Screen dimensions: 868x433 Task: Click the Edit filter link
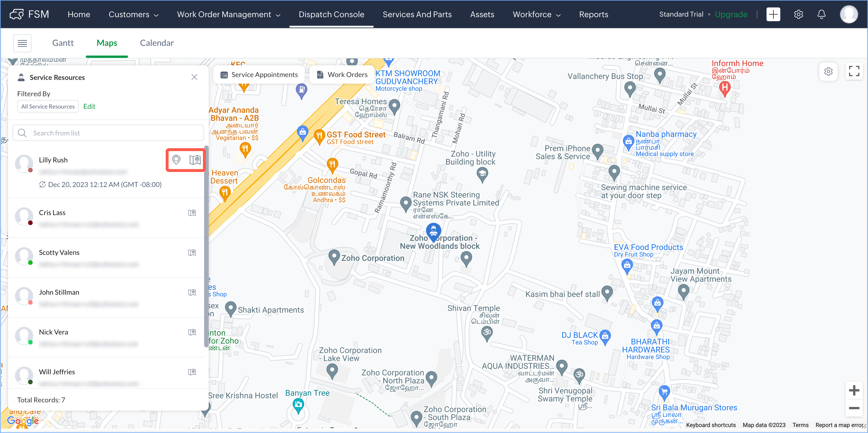pyautogui.click(x=89, y=107)
